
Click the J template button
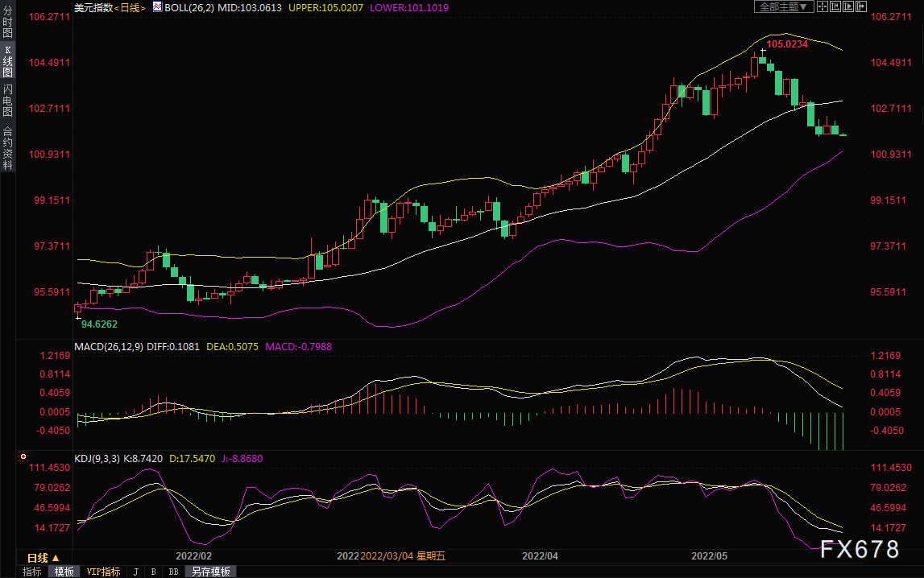(136, 572)
